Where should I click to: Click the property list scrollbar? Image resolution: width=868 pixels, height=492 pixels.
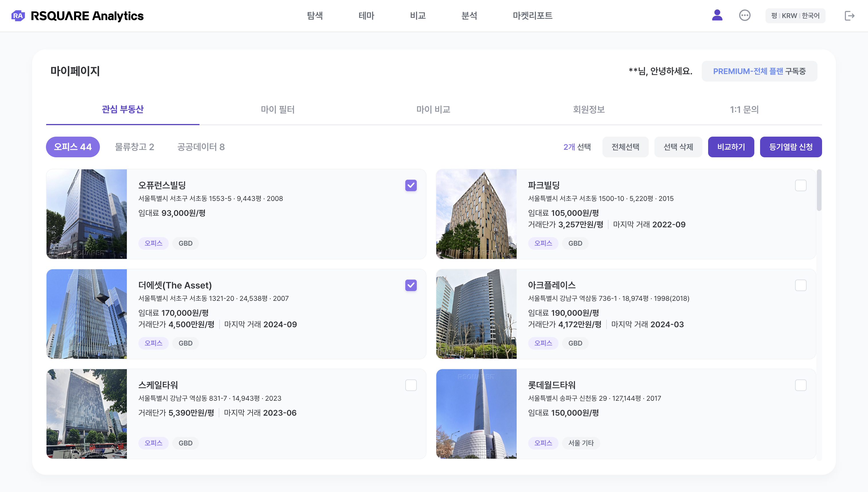tap(819, 191)
